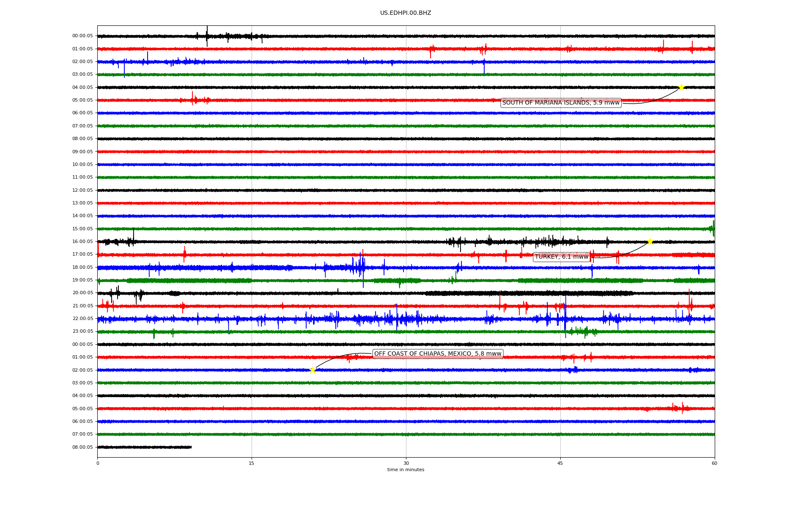Image resolution: width=812 pixels, height=508 pixels.
Task: Select the OFF COAST OF CHIAPAS, MEXICO label
Action: tap(438, 354)
